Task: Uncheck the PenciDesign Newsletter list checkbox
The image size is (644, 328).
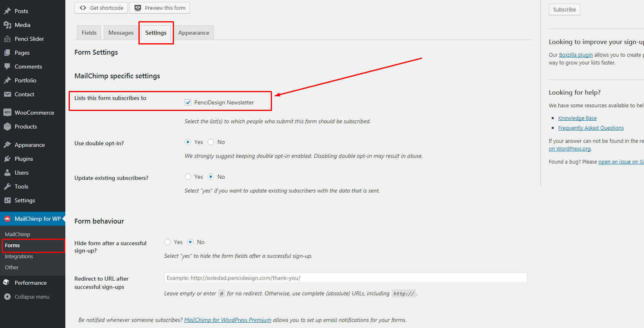Action: tap(188, 102)
